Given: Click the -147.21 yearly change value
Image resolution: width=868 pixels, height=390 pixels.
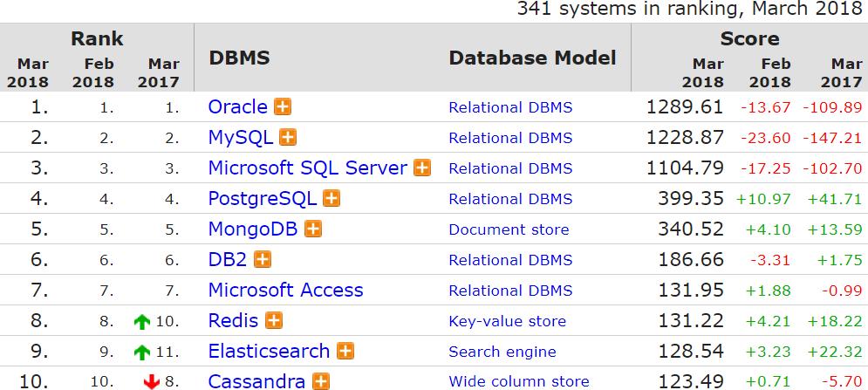Looking at the screenshot, I should click(x=832, y=138).
